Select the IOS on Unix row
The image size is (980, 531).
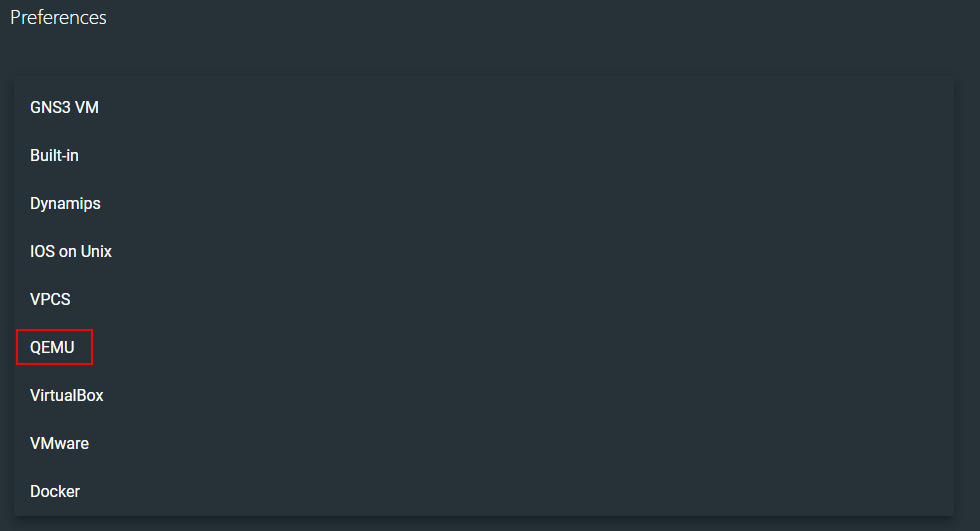pos(484,251)
